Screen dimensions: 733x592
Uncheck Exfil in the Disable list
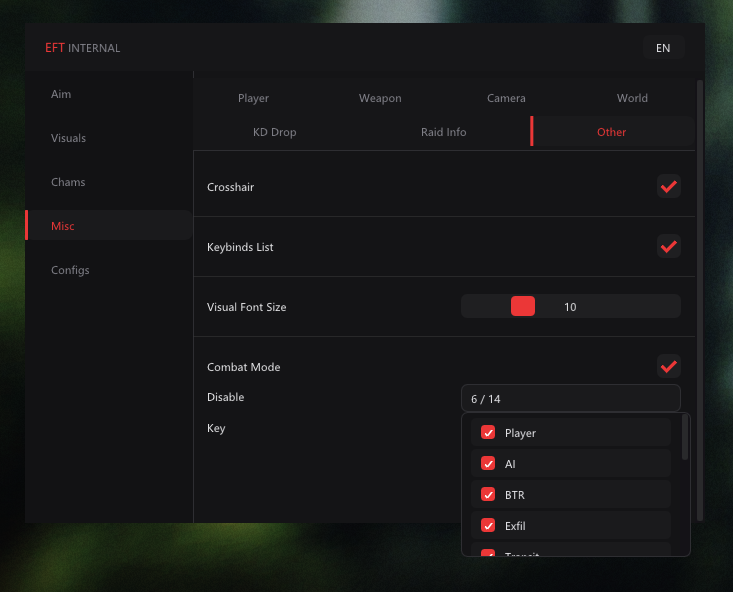coord(488,526)
